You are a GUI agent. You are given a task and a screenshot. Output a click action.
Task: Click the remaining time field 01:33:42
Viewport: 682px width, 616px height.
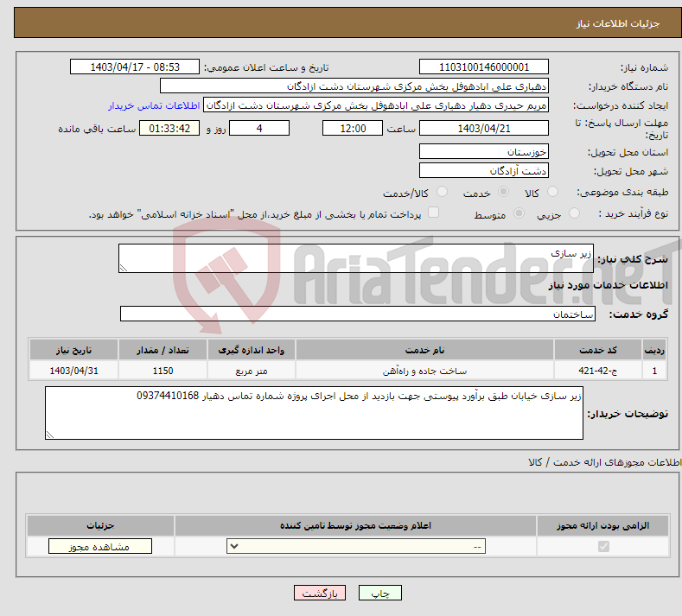pos(169,128)
